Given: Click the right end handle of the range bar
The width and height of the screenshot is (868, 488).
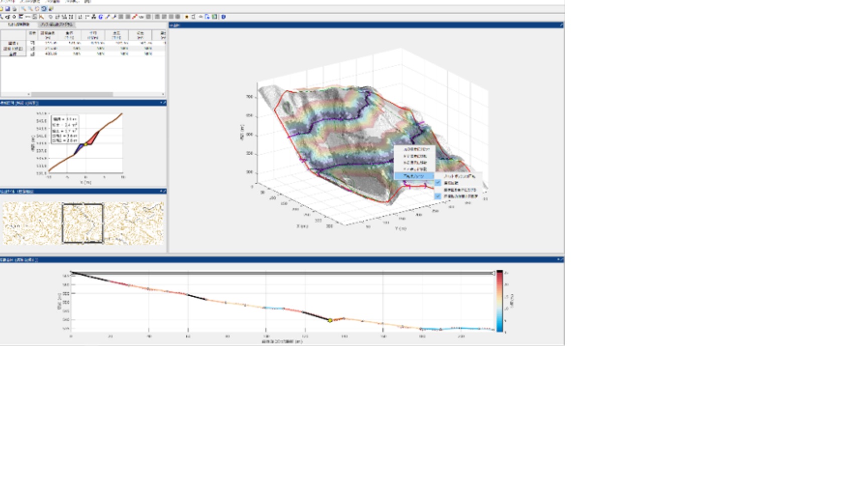Looking at the screenshot, I should (x=494, y=273).
